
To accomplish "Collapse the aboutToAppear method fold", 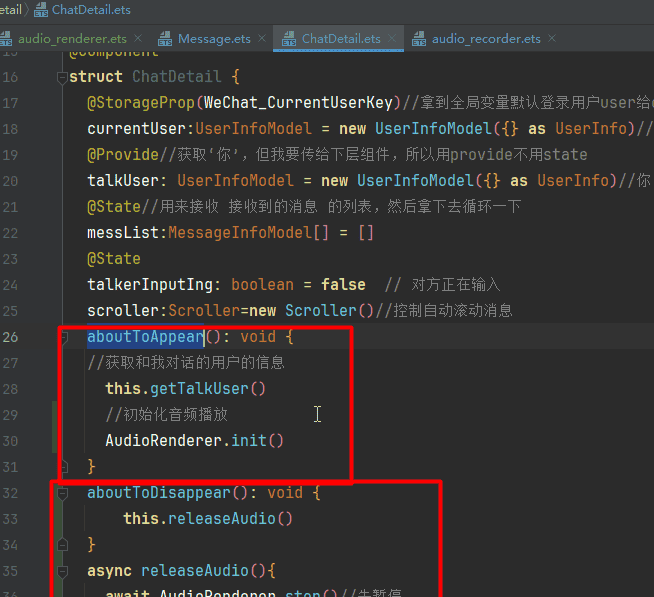I will point(63,337).
